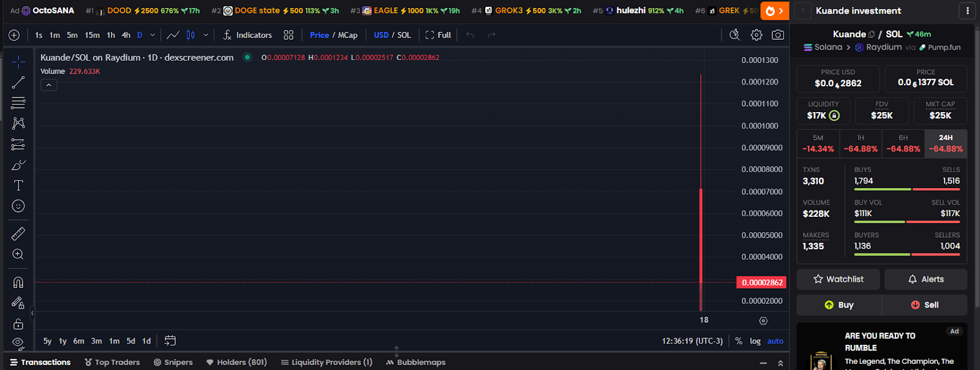Screen dimensions: 980x370
Task: Collapse the indicator legend arrow
Action: pos(48,85)
